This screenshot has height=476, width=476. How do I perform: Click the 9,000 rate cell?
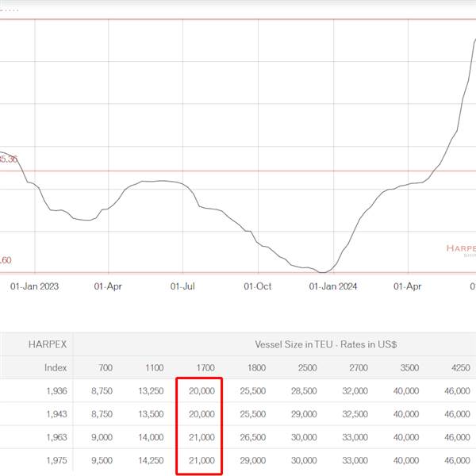[x=102, y=437]
